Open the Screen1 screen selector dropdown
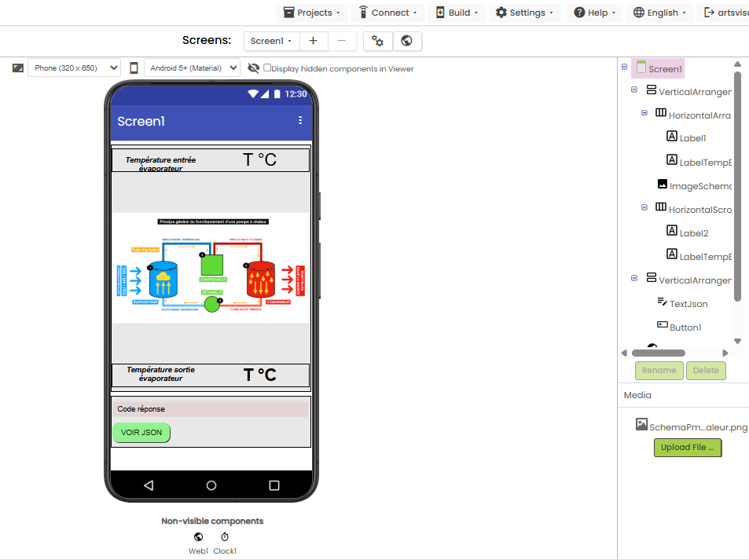This screenshot has width=749, height=560. [x=271, y=41]
